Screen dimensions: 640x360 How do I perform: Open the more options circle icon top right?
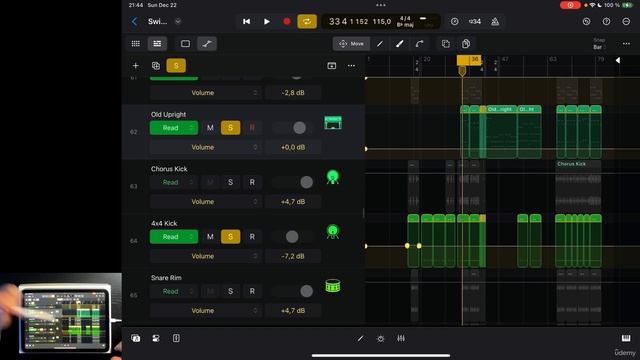pos(626,22)
